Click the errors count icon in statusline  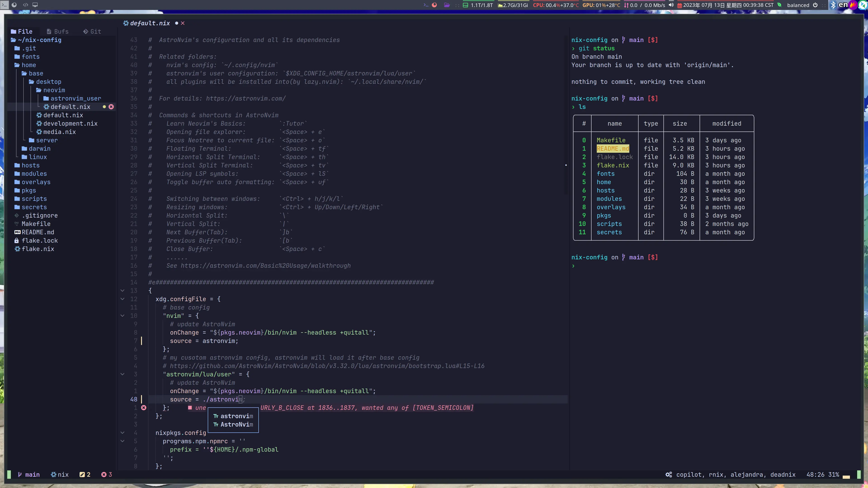tap(104, 474)
